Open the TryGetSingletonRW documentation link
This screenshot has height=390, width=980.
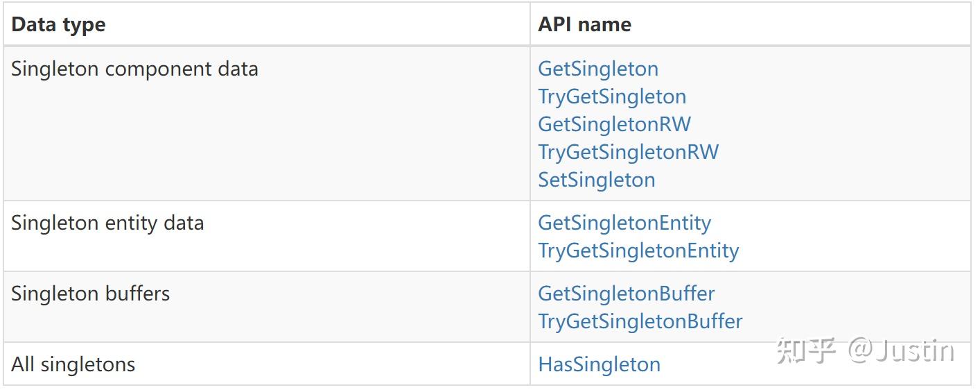pos(628,152)
